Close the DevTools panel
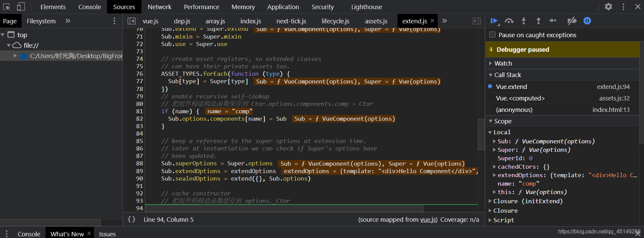644x238 pixels. click(x=638, y=7)
